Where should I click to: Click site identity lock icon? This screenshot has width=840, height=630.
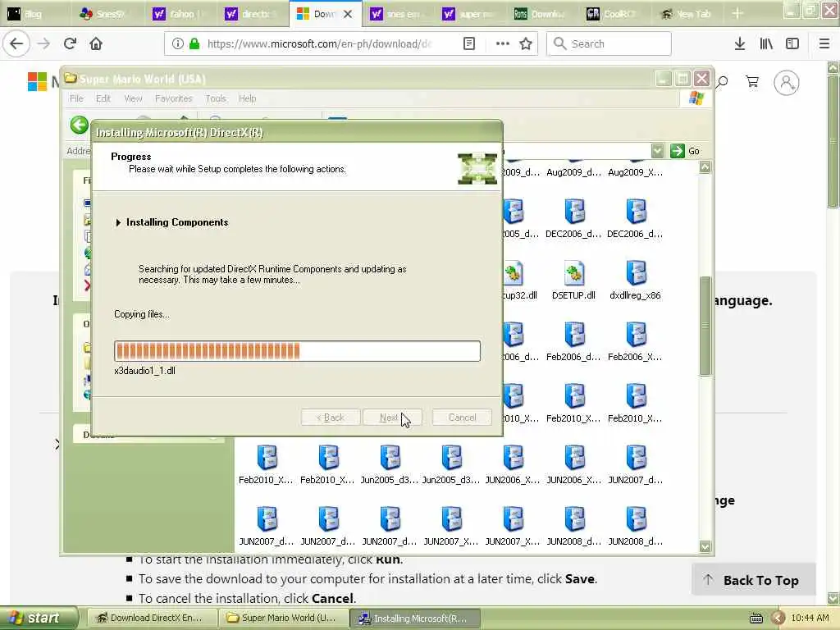pos(194,43)
